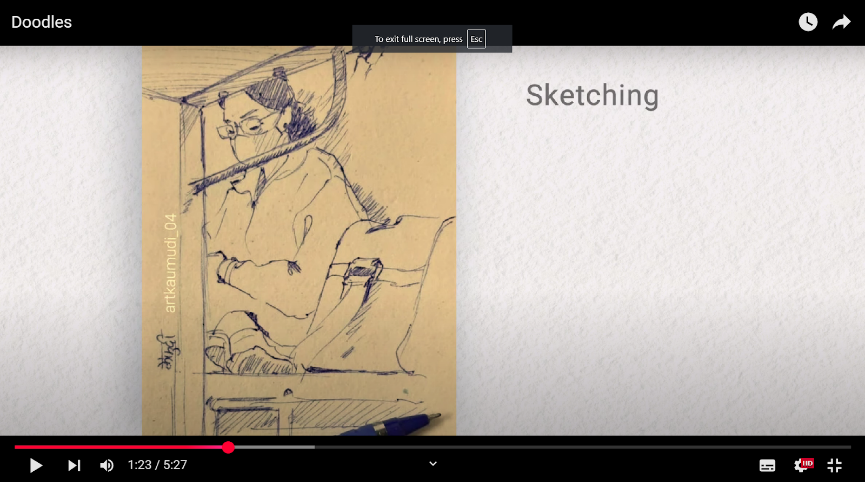
Task: Share the video using arrow icon
Action: tap(841, 22)
